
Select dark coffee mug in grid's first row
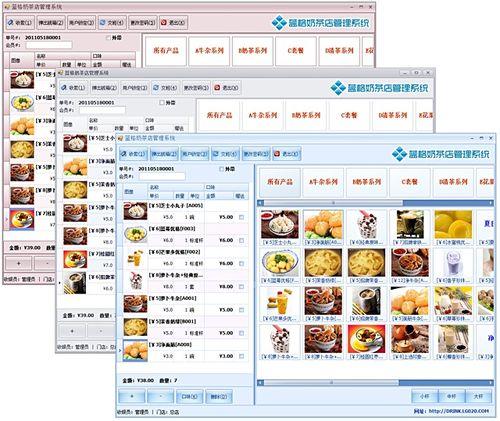pos(410,227)
